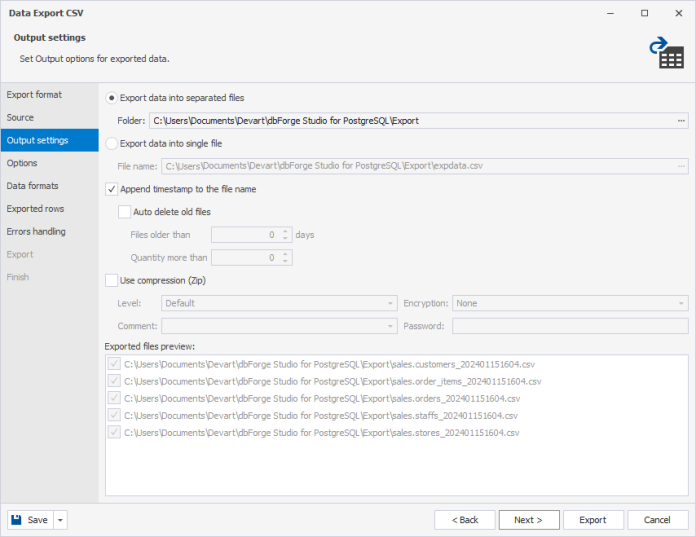Uncheck Append timestamp to the file name
Viewport: 696px width, 537px height.
(111, 189)
